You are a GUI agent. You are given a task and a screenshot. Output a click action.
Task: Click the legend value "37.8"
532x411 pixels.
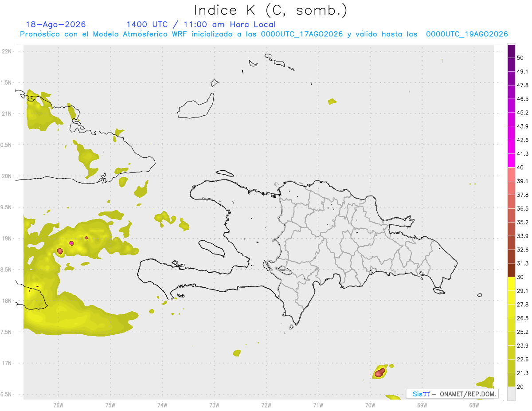pos(523,195)
